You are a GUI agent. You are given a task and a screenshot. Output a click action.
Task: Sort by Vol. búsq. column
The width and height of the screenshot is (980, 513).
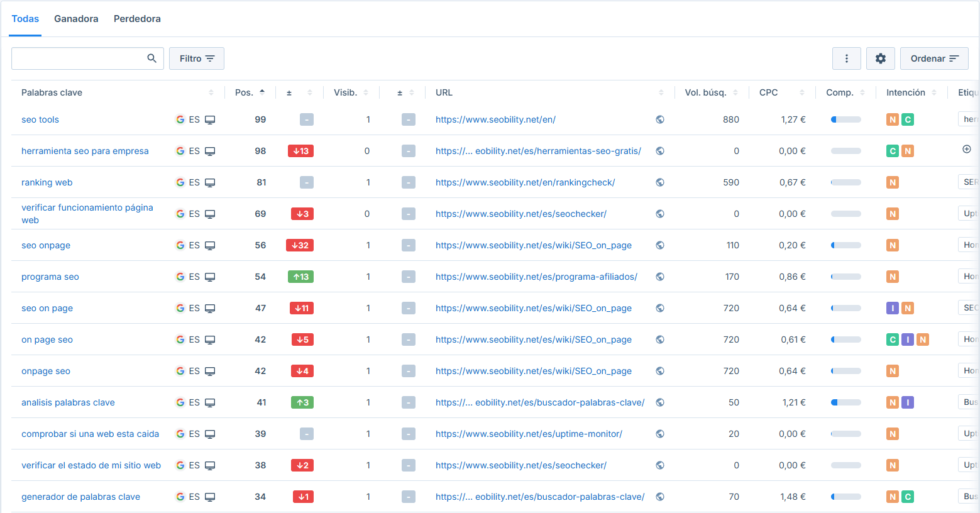[711, 92]
